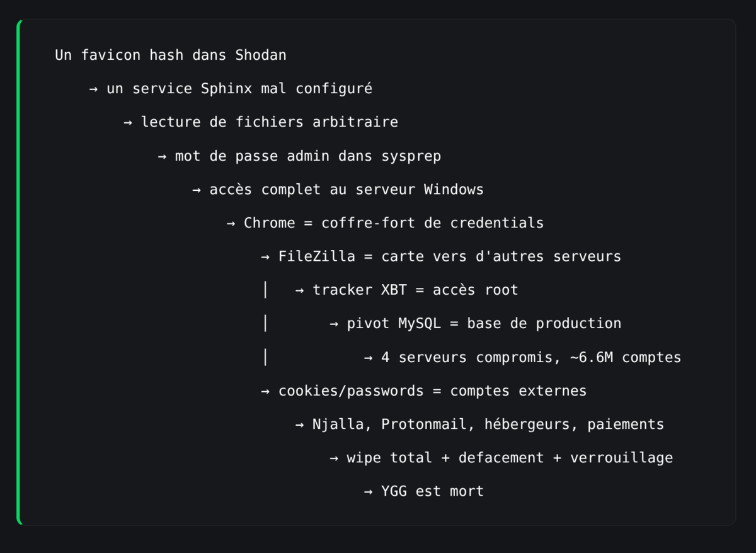
Task: Click the arrow before 'pivot MySQL'
Action: [334, 324]
